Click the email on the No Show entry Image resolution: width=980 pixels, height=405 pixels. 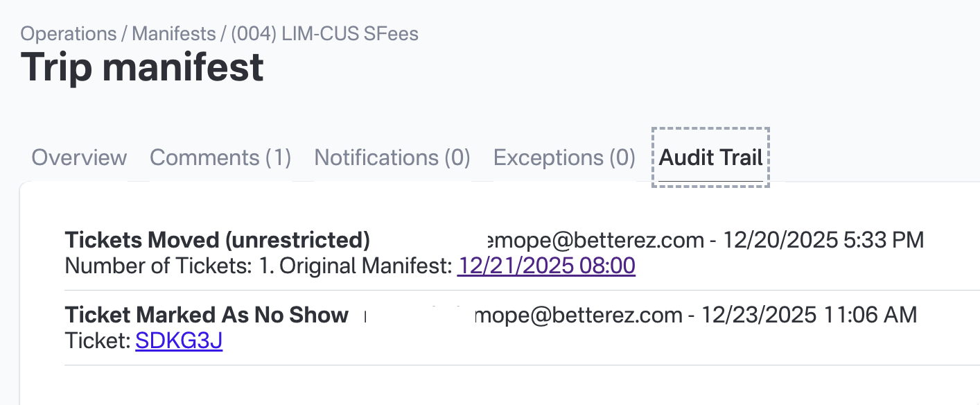coord(578,315)
